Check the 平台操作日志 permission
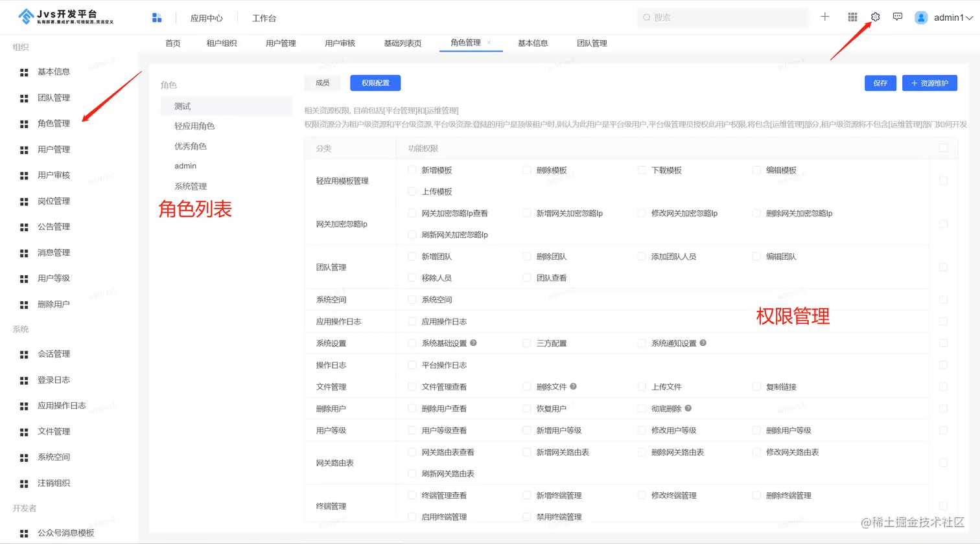This screenshot has height=544, width=980. [412, 365]
